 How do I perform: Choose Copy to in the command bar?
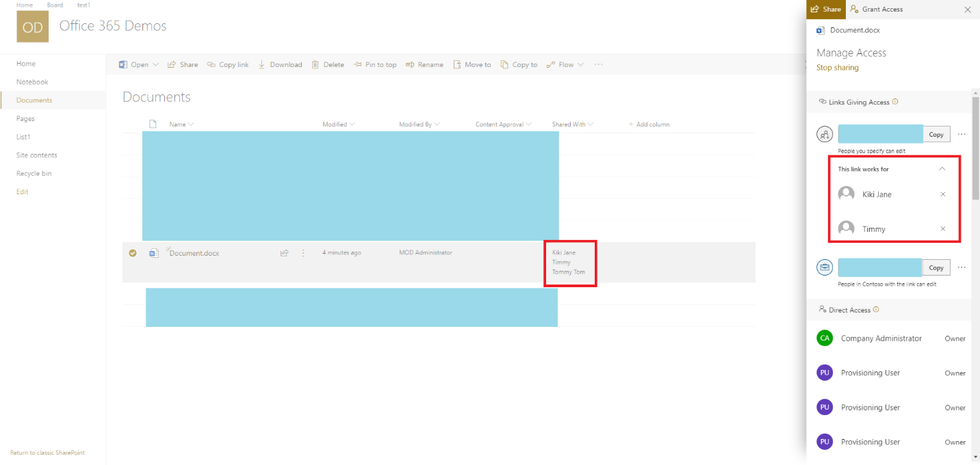(519, 65)
